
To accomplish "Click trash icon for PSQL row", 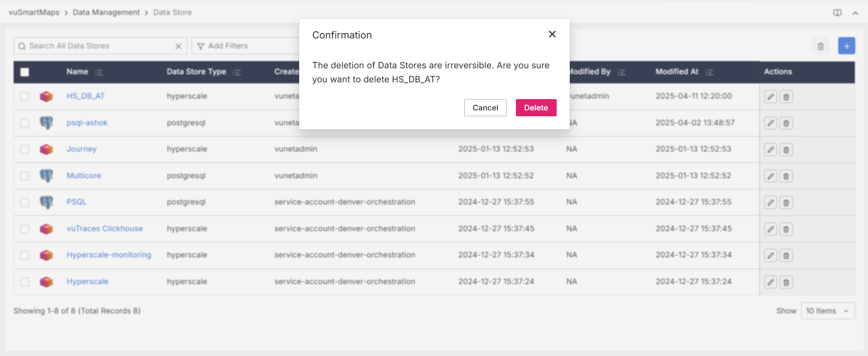I will tap(786, 203).
